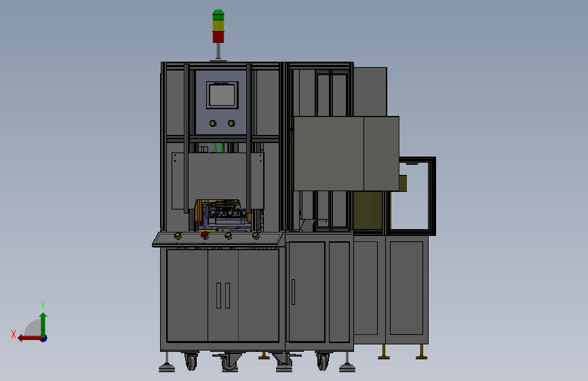Image resolution: width=588 pixels, height=381 pixels.
Task: Select the yellow console button right of the red one
Action: 228,236
